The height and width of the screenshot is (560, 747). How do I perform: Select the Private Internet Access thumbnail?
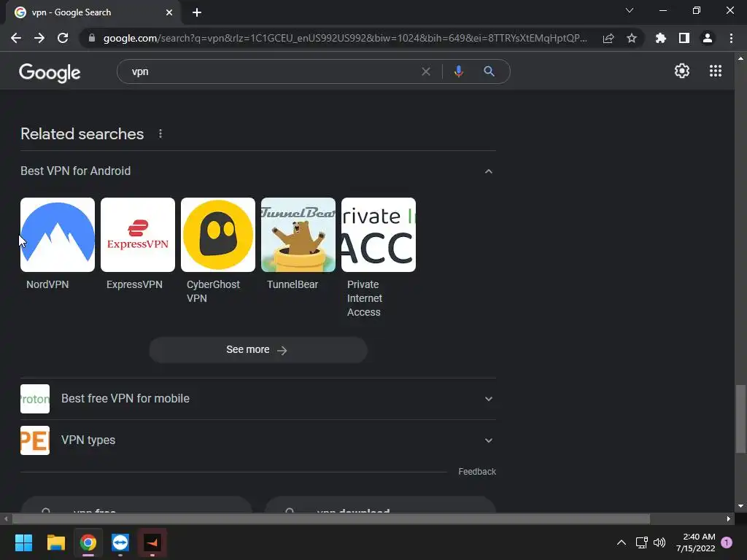[x=379, y=235]
